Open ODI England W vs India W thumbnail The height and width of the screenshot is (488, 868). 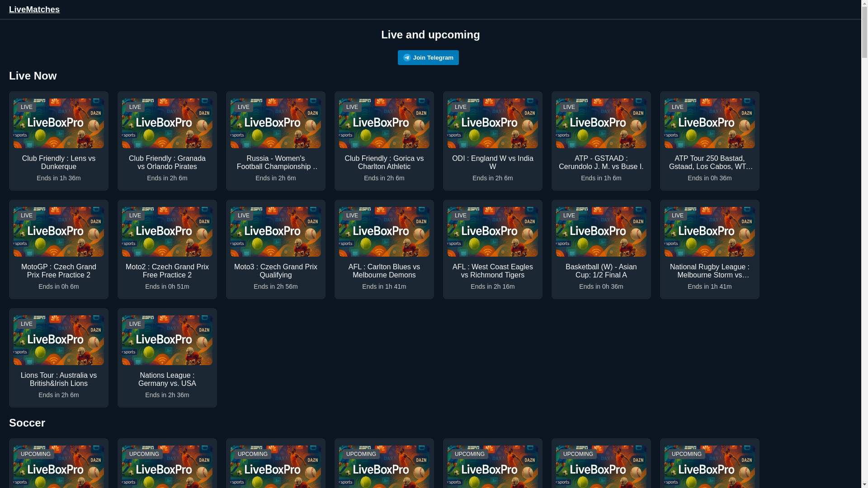pyautogui.click(x=493, y=123)
